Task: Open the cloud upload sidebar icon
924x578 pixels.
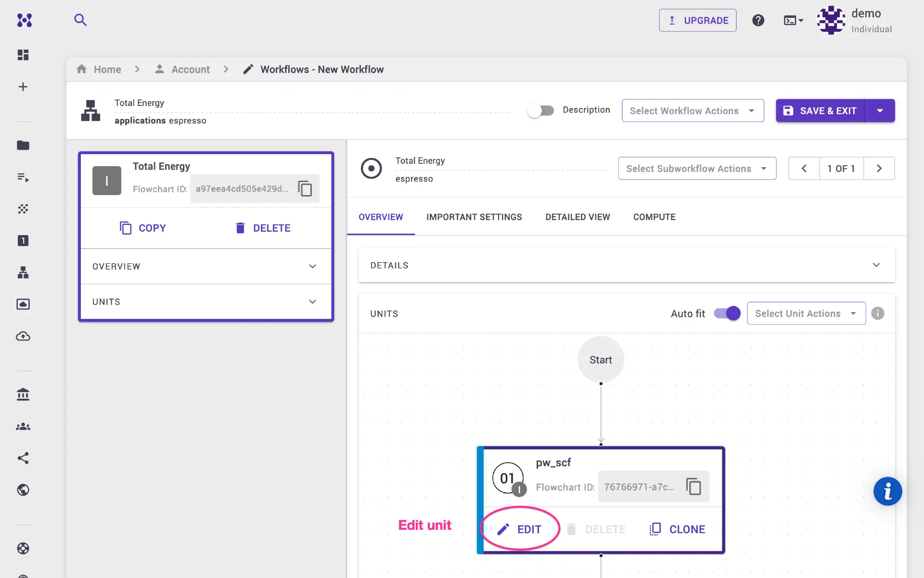Action: point(23,336)
